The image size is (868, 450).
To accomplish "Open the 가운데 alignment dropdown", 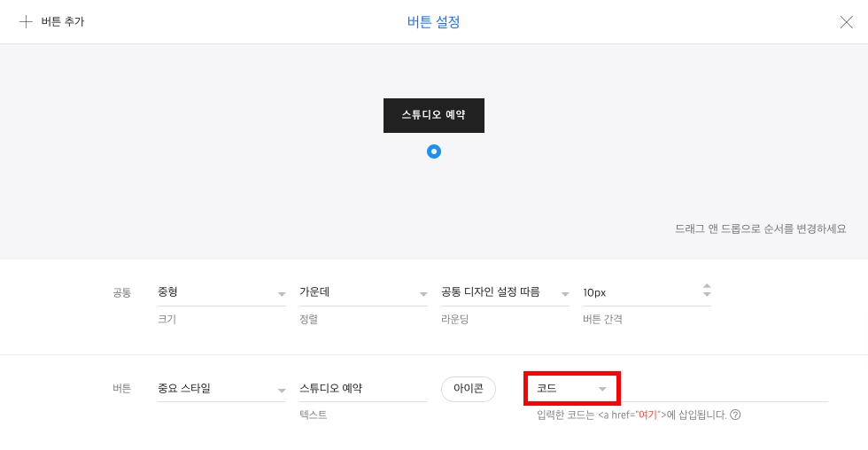I will click(x=363, y=293).
